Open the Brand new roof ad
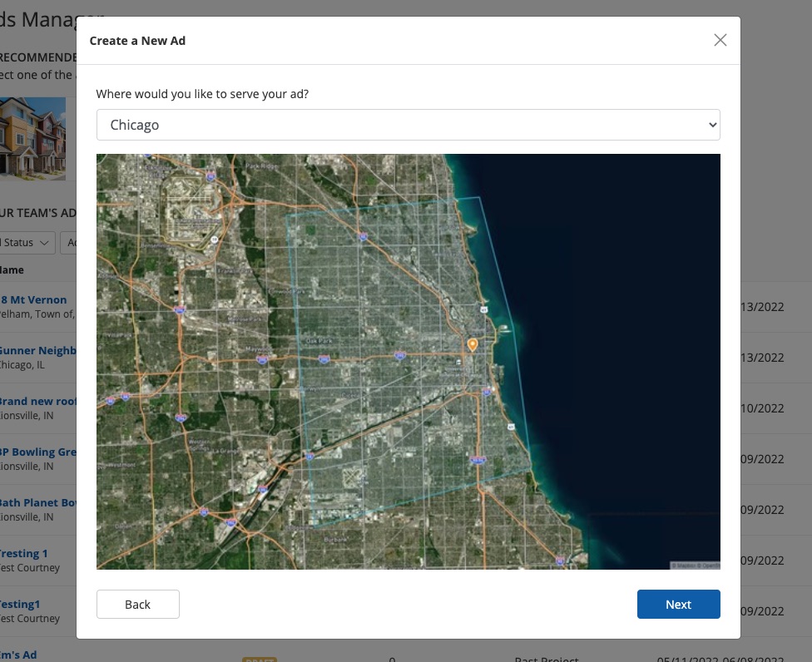The width and height of the screenshot is (812, 662). point(38,401)
